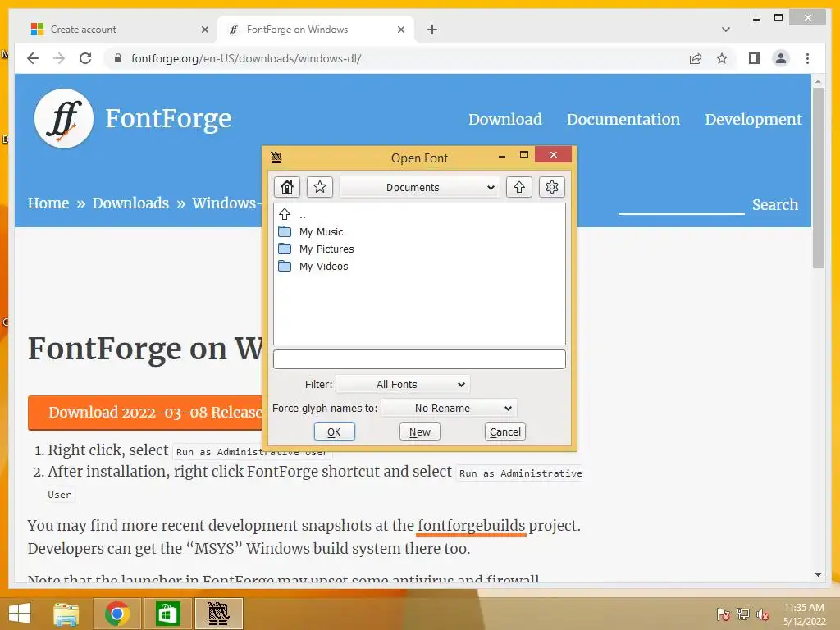Click the site search input field
The image size is (840, 630).
coord(681,204)
